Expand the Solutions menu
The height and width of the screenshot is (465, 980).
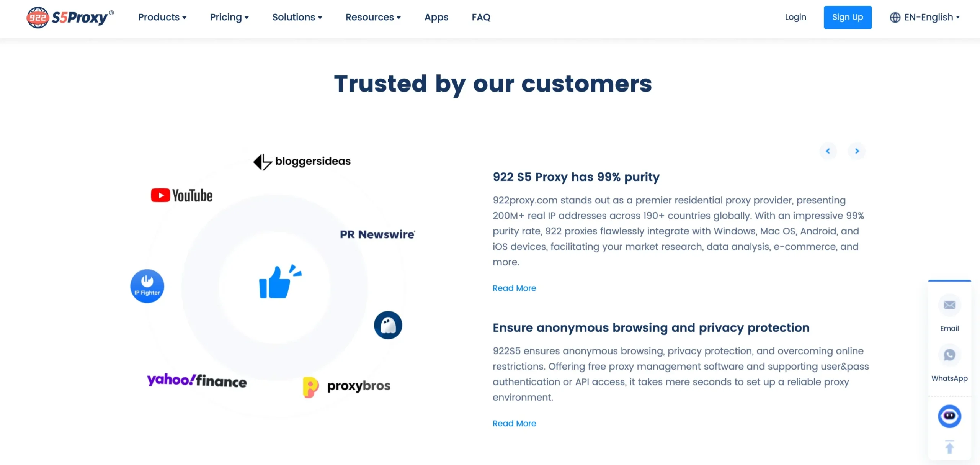coord(297,17)
